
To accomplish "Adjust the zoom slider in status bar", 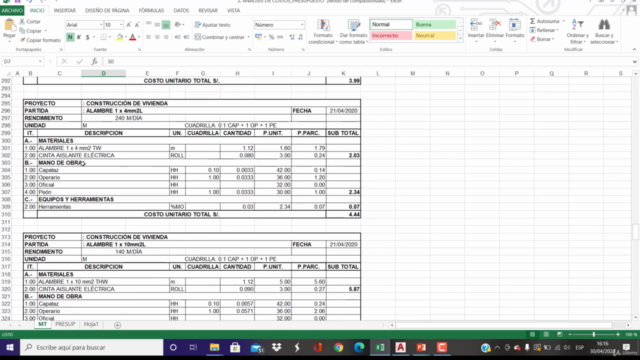I will 594,334.
